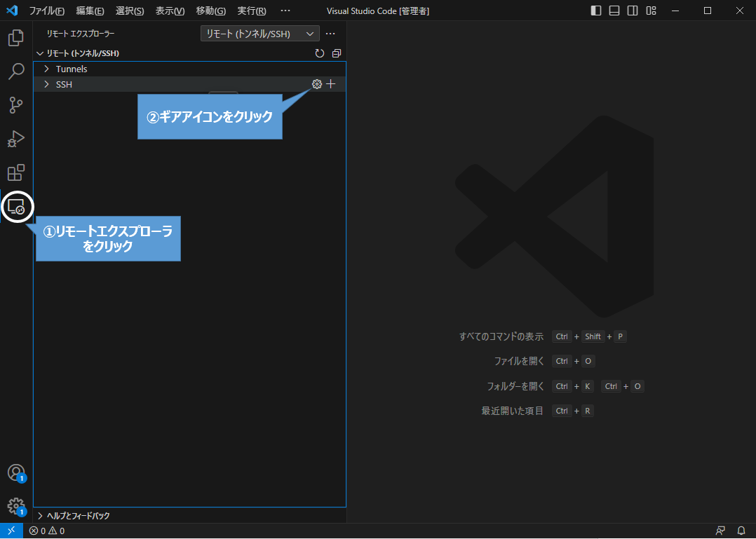Viewport: 756px width, 539px height.
Task: Open more actions with the ellipsis button
Action: [x=330, y=33]
